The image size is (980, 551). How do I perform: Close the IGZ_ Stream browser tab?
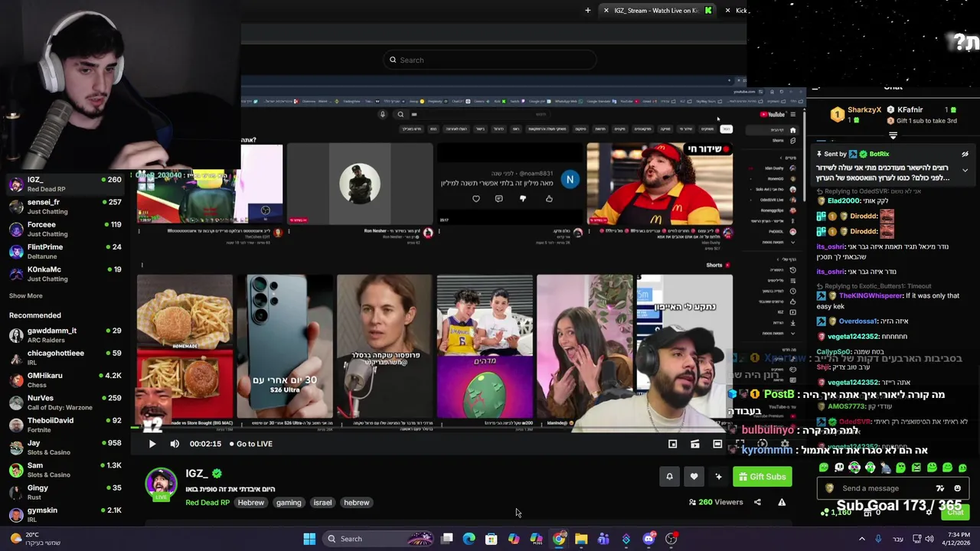coord(606,10)
